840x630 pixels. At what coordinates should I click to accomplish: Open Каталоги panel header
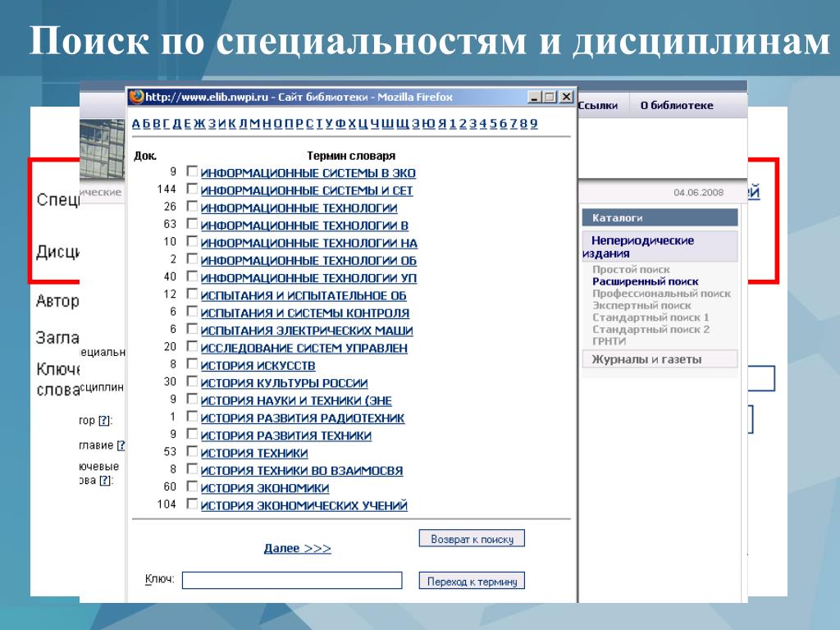(660, 217)
